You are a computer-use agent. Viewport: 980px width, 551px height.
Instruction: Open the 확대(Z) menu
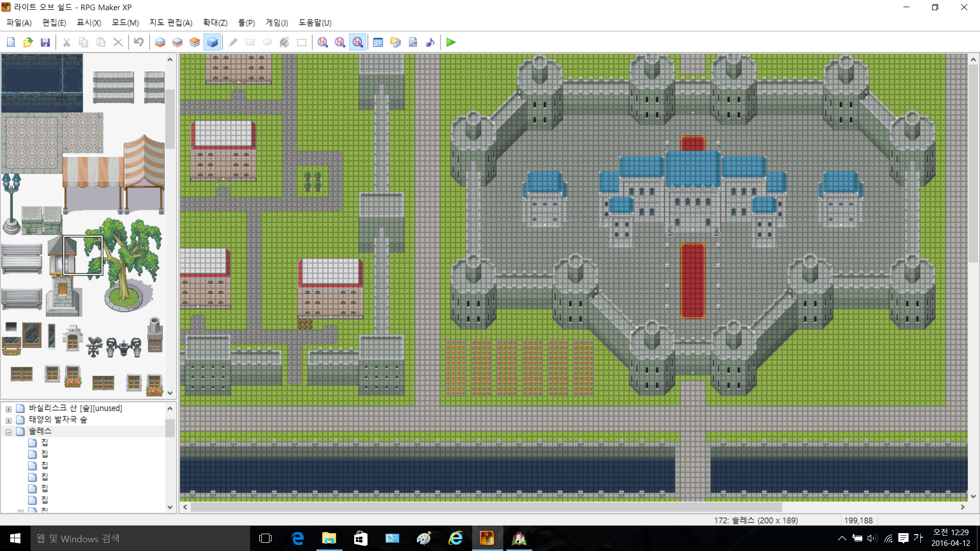click(x=215, y=23)
